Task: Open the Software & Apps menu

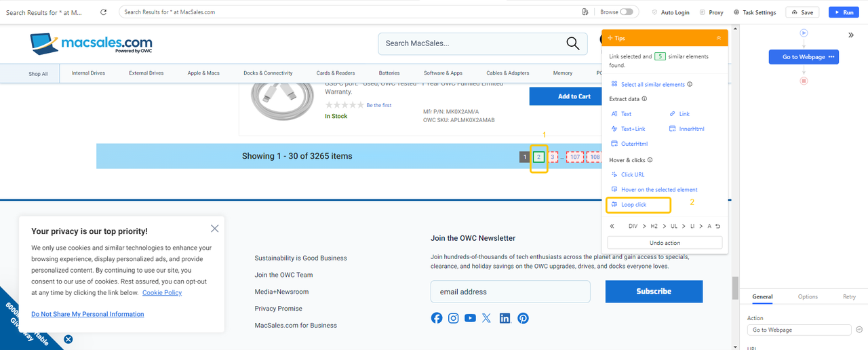Action: (443, 73)
